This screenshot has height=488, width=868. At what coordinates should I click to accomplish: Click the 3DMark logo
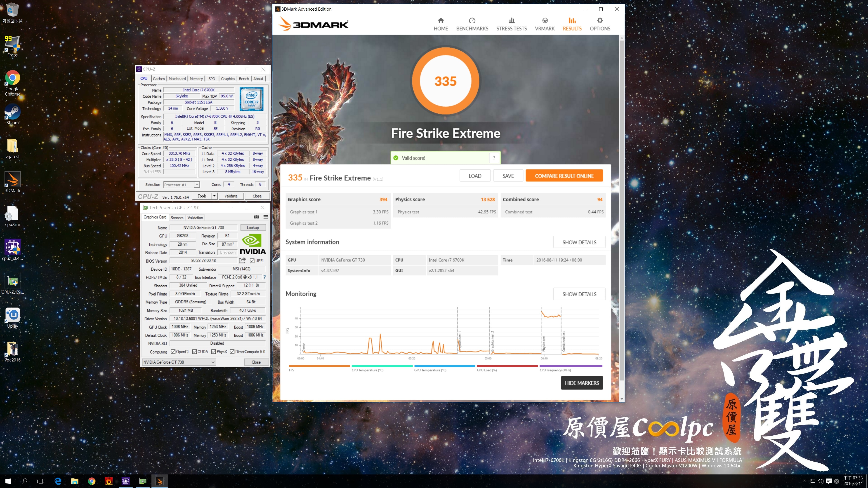tap(313, 24)
